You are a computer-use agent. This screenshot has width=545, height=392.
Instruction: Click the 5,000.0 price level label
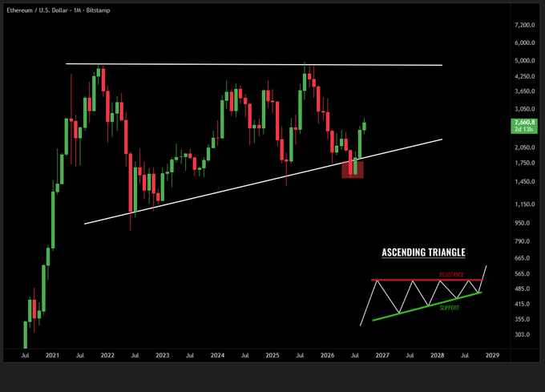(x=524, y=60)
